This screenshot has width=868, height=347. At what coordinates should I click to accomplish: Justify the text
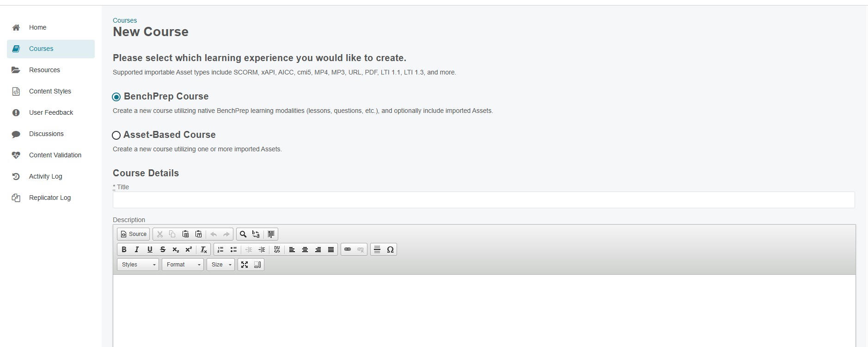coord(331,249)
